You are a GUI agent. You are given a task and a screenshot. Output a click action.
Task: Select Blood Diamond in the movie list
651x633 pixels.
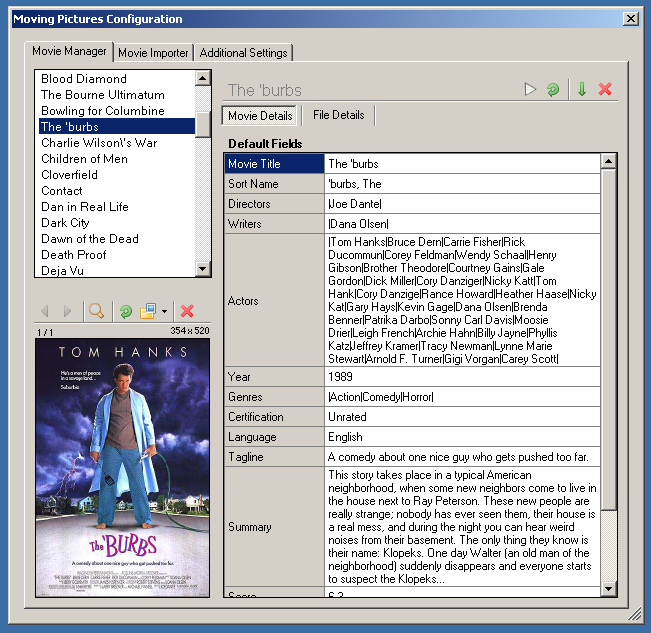[84, 79]
